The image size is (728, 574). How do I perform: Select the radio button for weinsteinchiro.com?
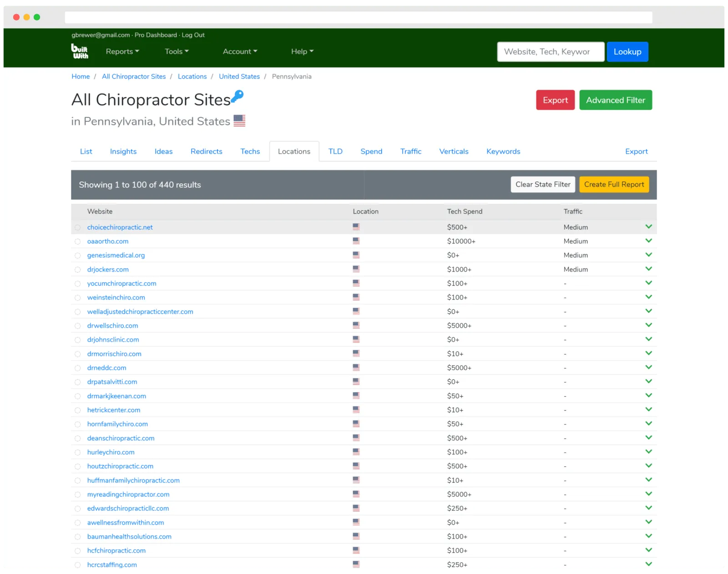78,298
